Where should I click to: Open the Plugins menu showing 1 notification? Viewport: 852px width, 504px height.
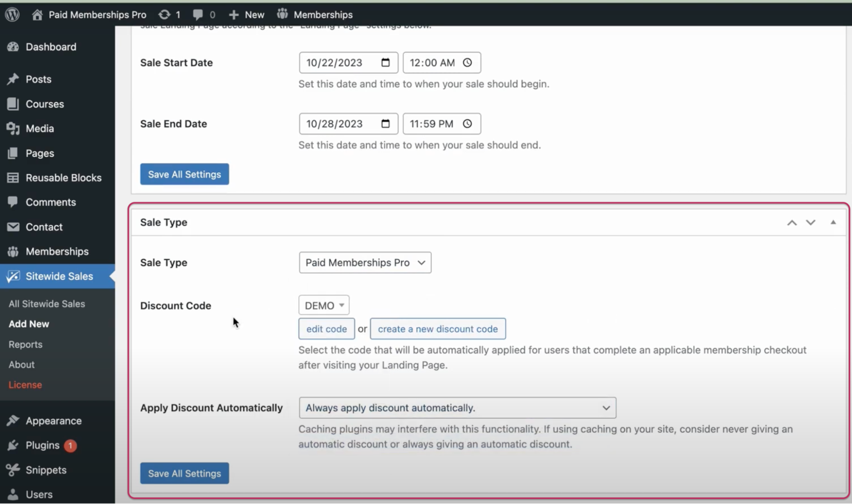point(42,445)
